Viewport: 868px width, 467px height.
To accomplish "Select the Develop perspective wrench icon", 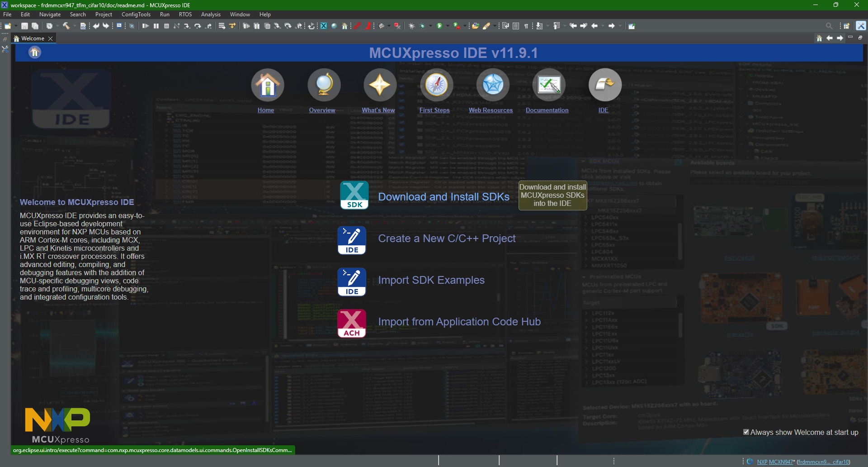I will point(861,26).
